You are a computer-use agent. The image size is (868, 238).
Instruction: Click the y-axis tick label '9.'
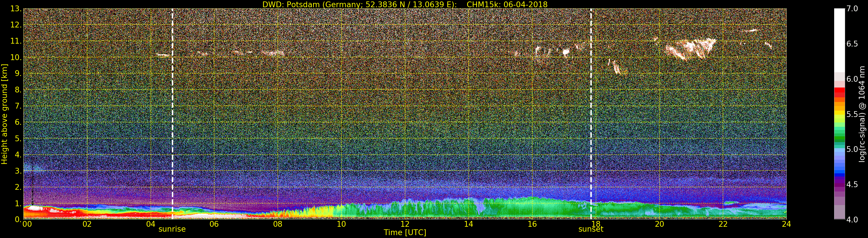(x=18, y=73)
